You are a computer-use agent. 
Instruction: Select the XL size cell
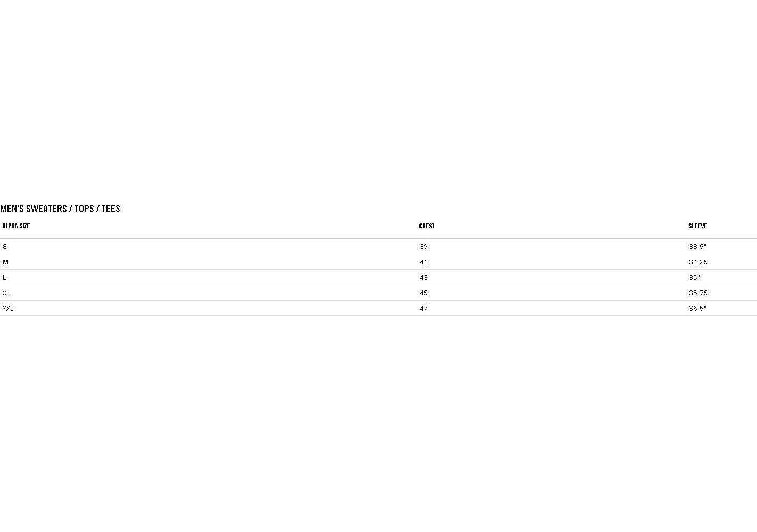point(6,293)
